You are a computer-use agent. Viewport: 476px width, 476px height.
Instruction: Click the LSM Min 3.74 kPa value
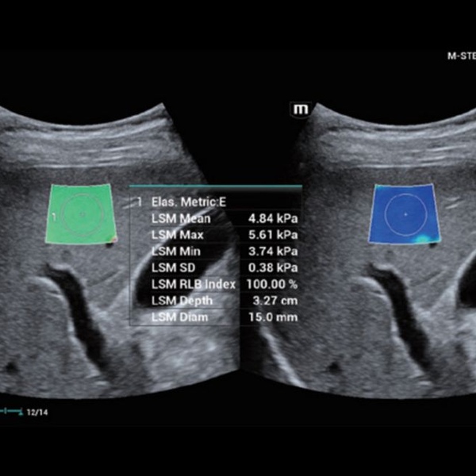(x=273, y=251)
